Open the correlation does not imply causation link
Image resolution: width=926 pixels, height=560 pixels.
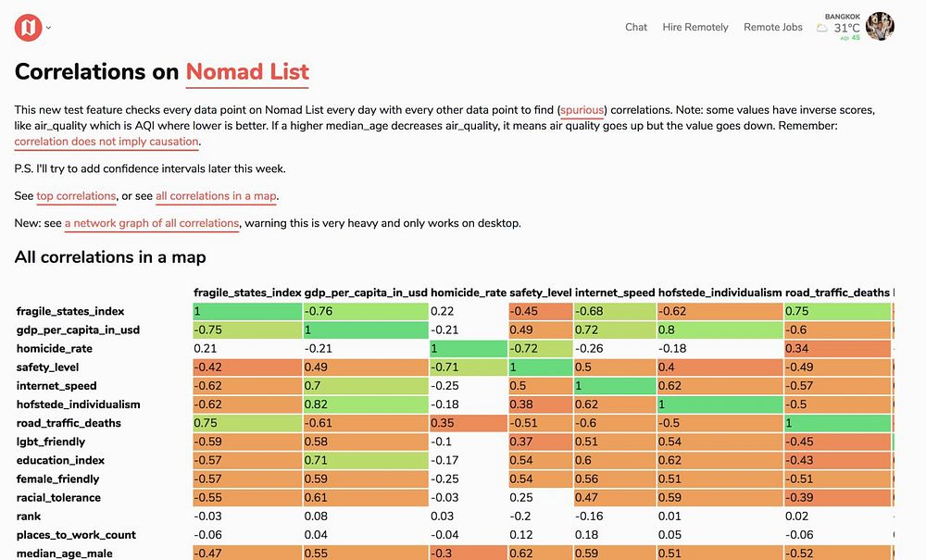(x=106, y=142)
